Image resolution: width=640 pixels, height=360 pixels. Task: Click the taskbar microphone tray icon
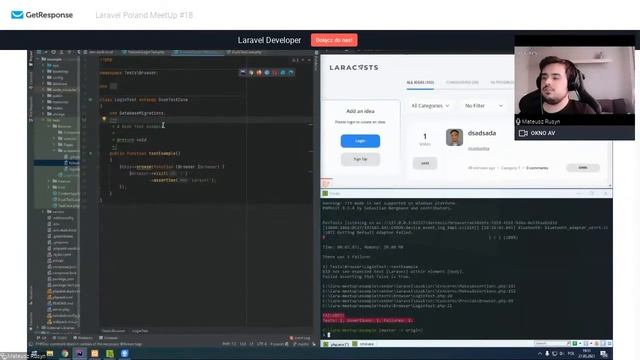click(547, 353)
